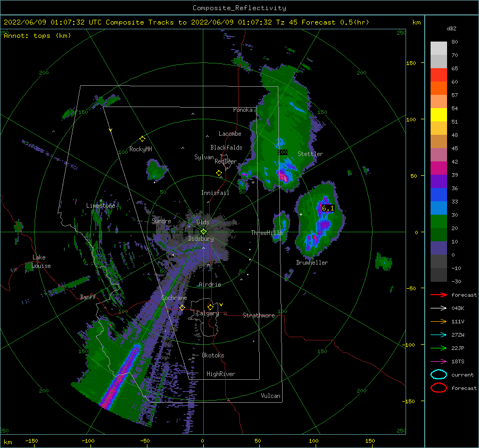Click the Strathmore town label
This screenshot has width=479, height=448.
click(x=259, y=315)
